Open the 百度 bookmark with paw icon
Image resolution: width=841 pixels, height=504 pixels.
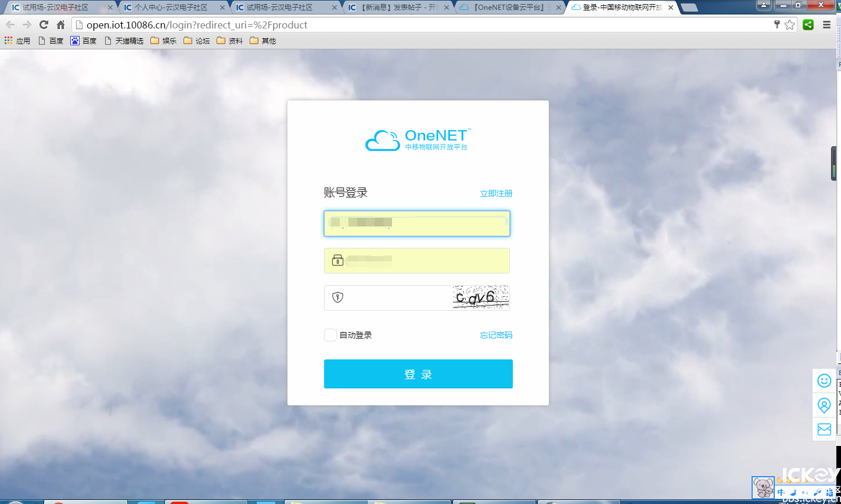84,41
